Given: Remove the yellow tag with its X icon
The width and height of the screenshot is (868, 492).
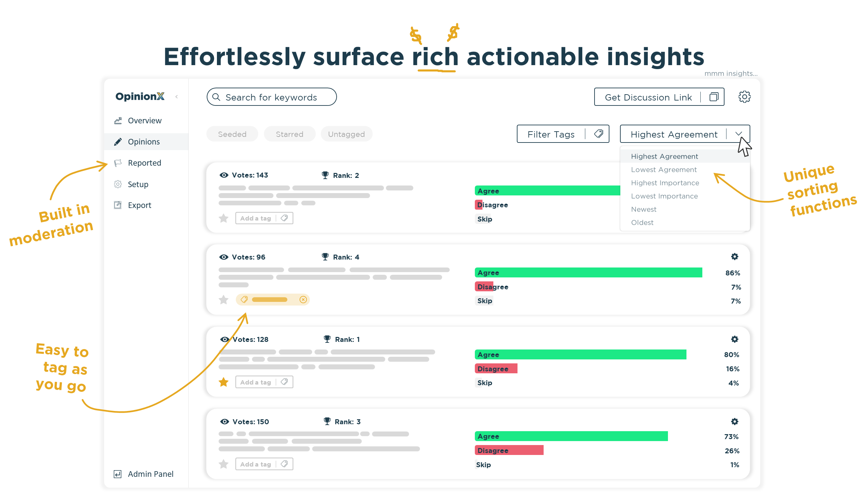Looking at the screenshot, I should click(303, 300).
